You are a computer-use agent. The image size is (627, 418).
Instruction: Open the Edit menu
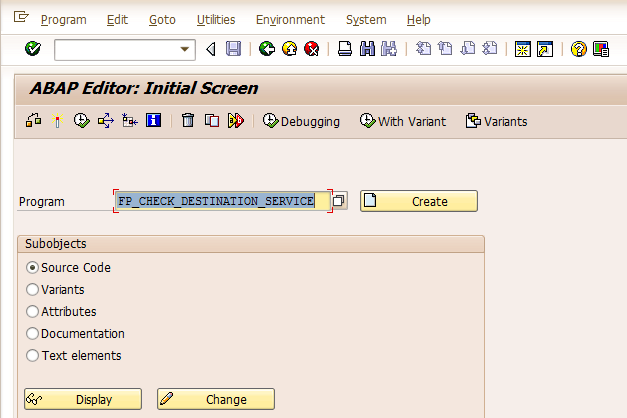(x=117, y=20)
